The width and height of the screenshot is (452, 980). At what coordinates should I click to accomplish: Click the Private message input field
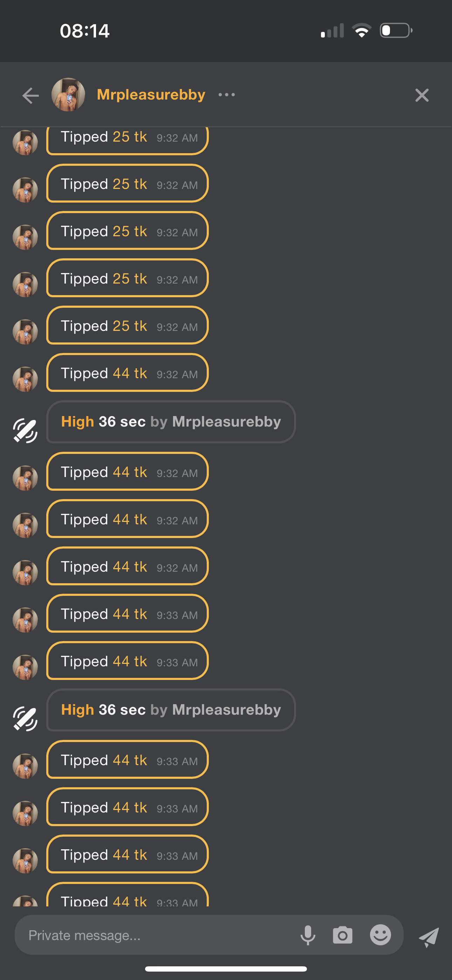tap(152, 935)
